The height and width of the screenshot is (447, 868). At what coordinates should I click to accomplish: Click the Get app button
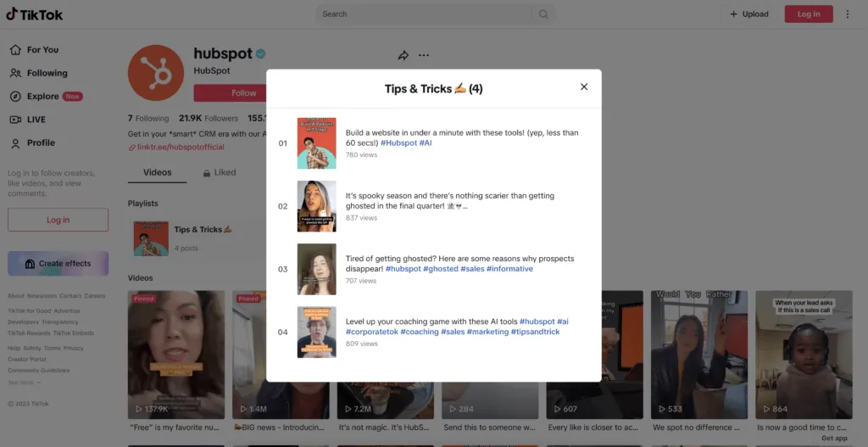[834, 439]
